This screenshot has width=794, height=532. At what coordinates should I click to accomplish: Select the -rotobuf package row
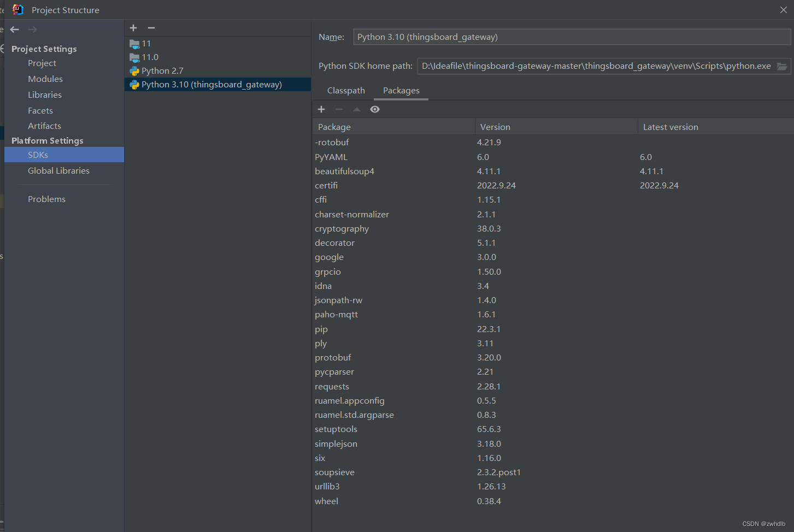(x=553, y=143)
